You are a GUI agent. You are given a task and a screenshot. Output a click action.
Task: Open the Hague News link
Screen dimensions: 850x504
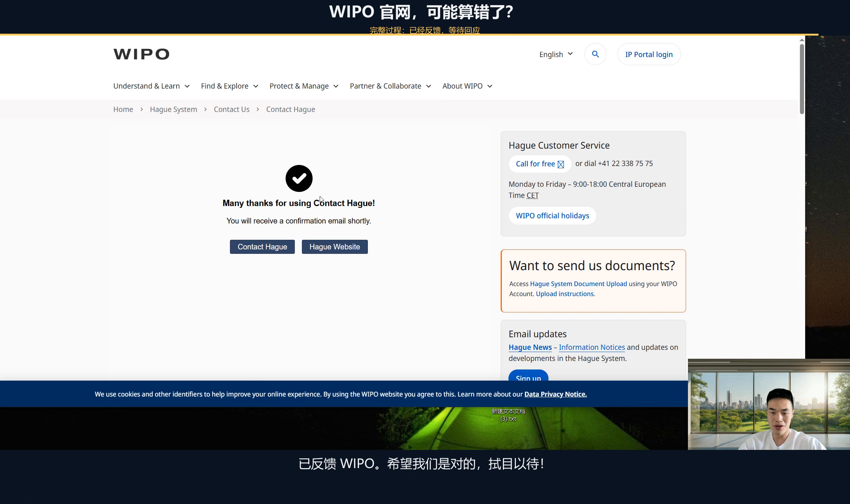(530, 347)
